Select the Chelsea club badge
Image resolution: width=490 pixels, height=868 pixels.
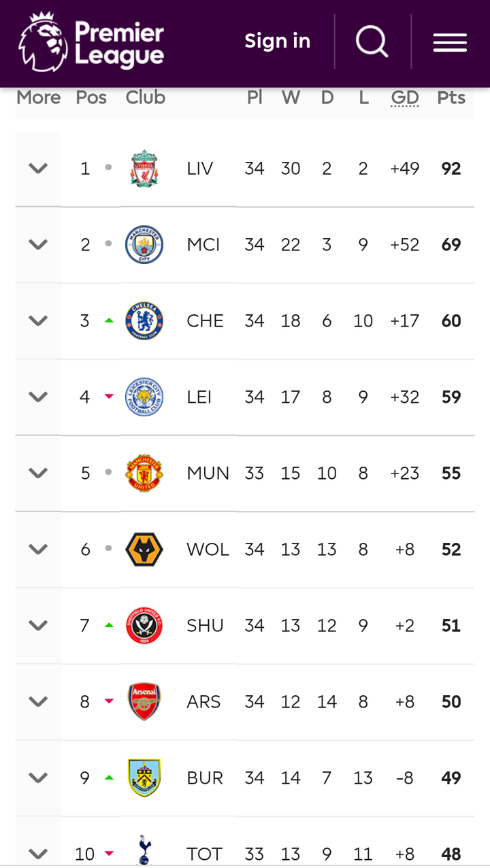[x=144, y=321]
